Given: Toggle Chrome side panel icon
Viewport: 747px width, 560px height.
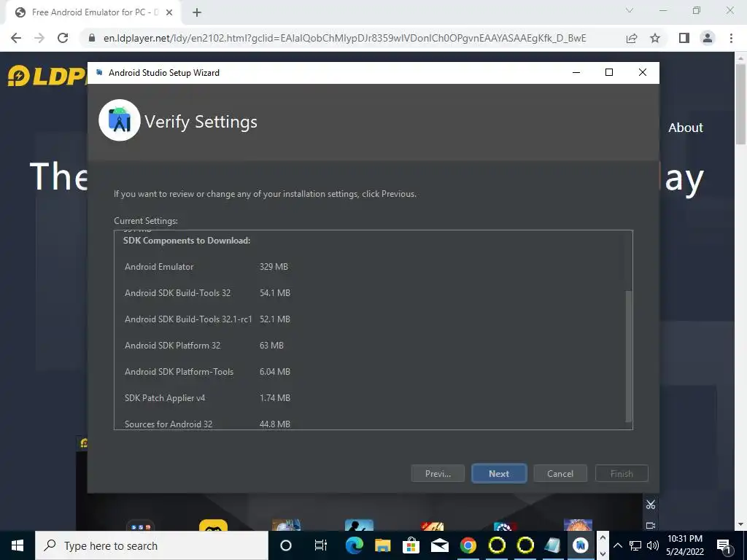Looking at the screenshot, I should click(x=684, y=38).
